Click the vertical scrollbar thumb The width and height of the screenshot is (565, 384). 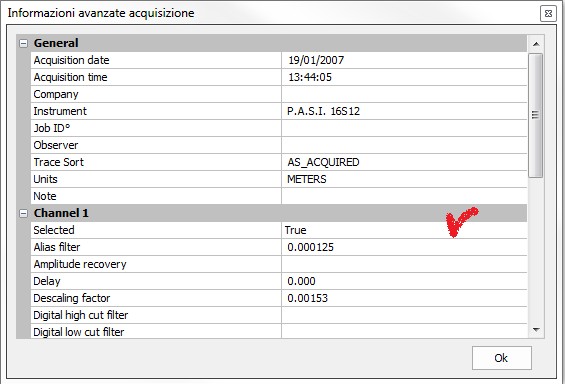535,115
